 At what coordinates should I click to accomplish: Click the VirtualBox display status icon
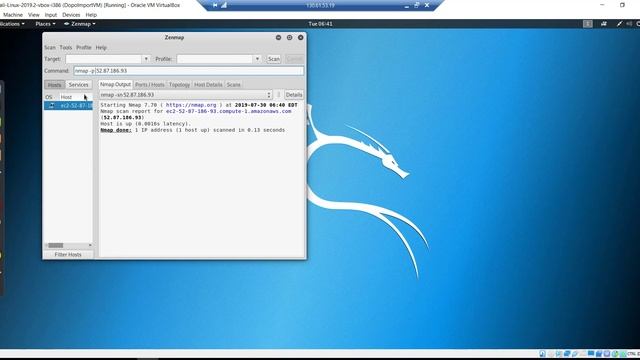tap(591, 353)
